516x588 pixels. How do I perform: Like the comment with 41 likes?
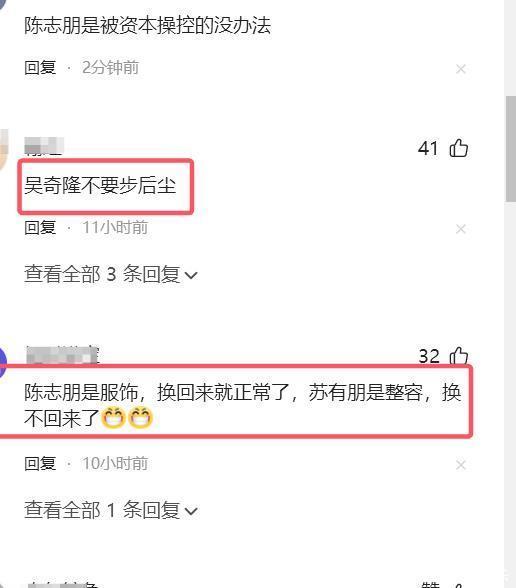pos(459,148)
